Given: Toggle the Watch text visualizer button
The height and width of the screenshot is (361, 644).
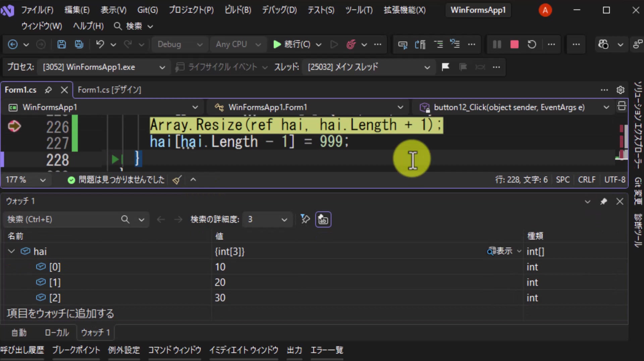Looking at the screenshot, I should (323, 219).
